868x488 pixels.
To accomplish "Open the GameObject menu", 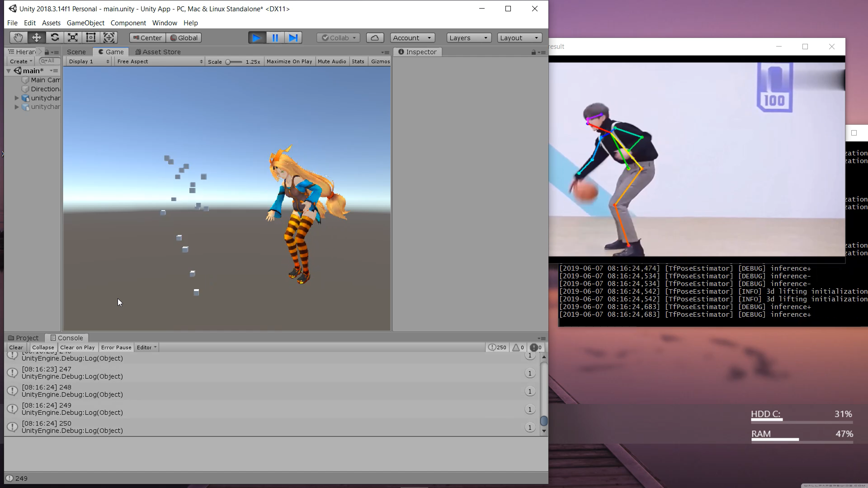I will pyautogui.click(x=85, y=23).
